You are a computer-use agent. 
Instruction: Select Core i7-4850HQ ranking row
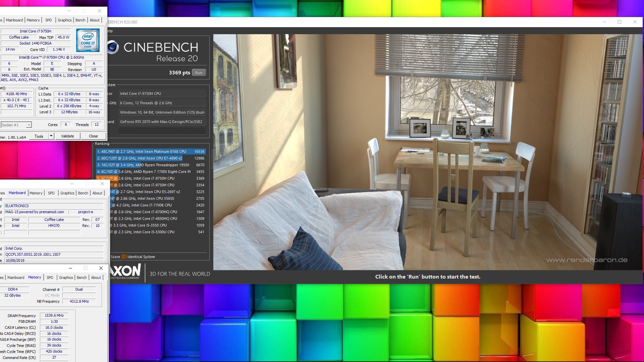click(157, 219)
